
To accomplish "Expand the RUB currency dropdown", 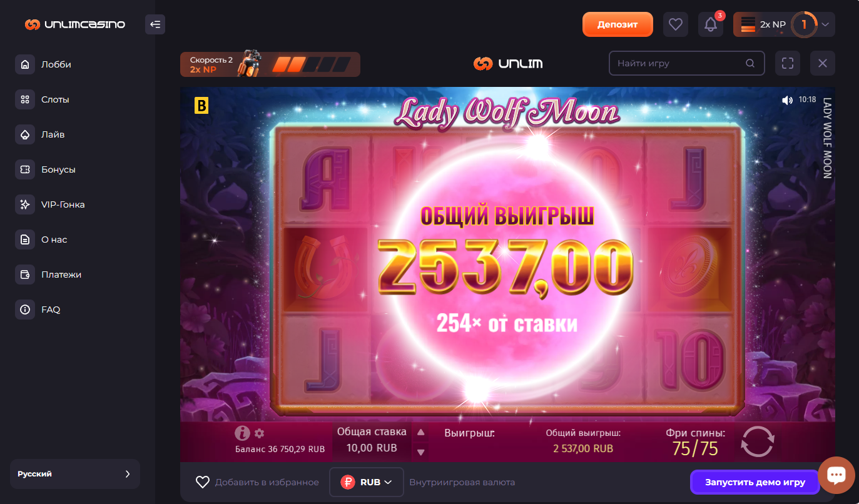I will click(x=367, y=482).
